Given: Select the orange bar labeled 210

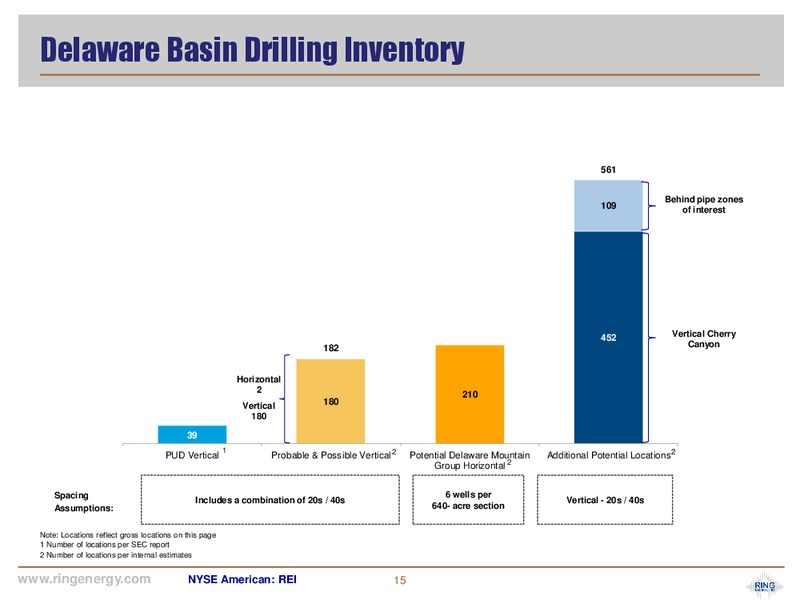Looking at the screenshot, I should [469, 394].
